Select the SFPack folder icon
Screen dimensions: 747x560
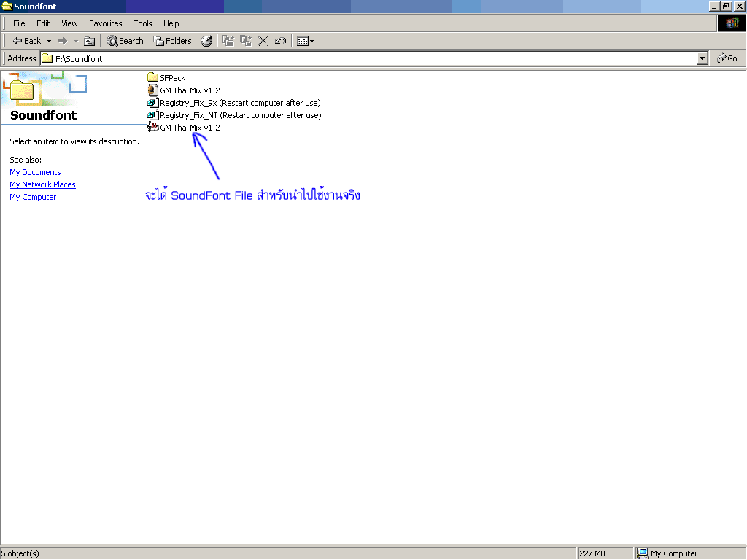click(x=152, y=77)
